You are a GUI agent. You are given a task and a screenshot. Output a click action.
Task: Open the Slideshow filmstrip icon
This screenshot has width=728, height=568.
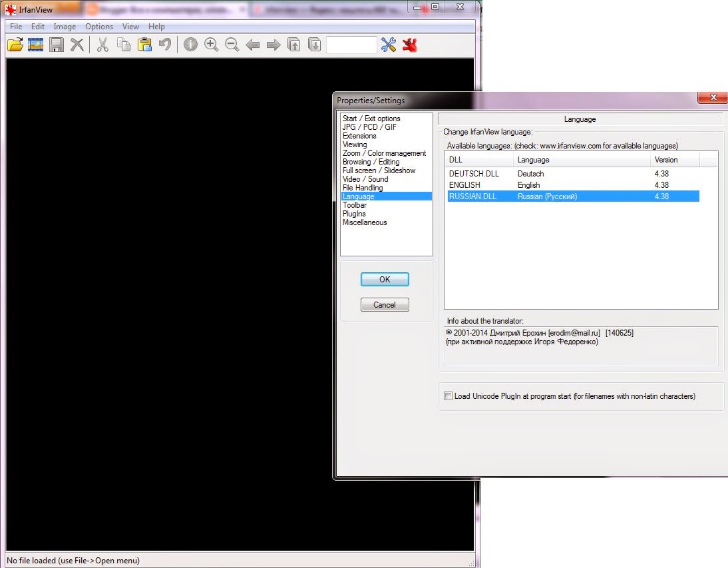pos(36,45)
